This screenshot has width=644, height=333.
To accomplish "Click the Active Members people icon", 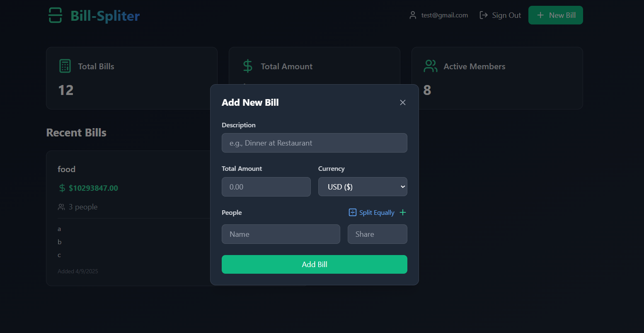I will pos(430,66).
